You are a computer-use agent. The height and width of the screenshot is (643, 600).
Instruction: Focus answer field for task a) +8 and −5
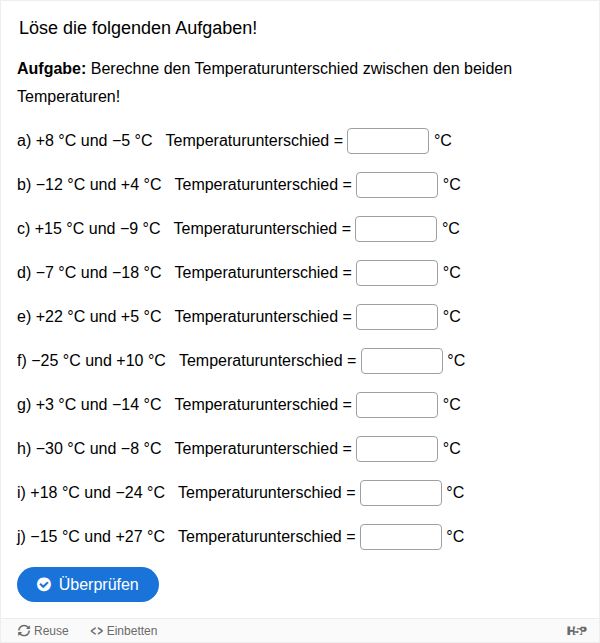tap(388, 141)
